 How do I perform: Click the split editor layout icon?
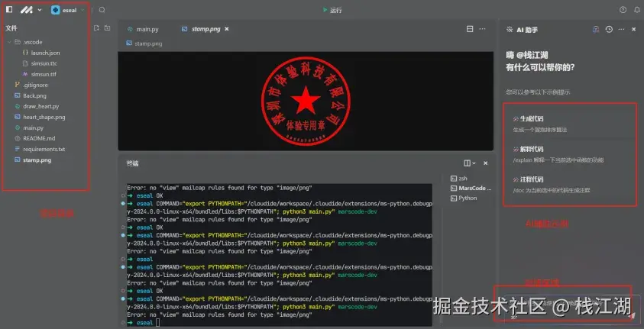470,29
